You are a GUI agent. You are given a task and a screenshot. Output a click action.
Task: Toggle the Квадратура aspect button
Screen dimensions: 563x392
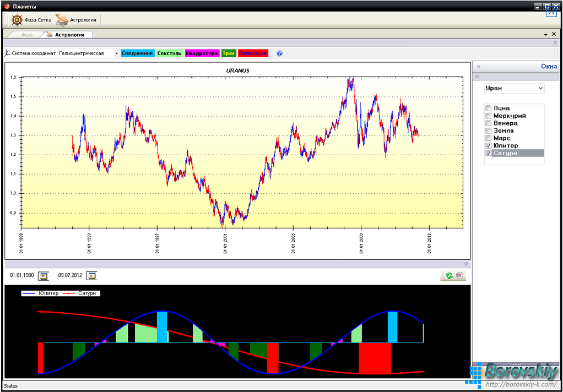click(202, 53)
